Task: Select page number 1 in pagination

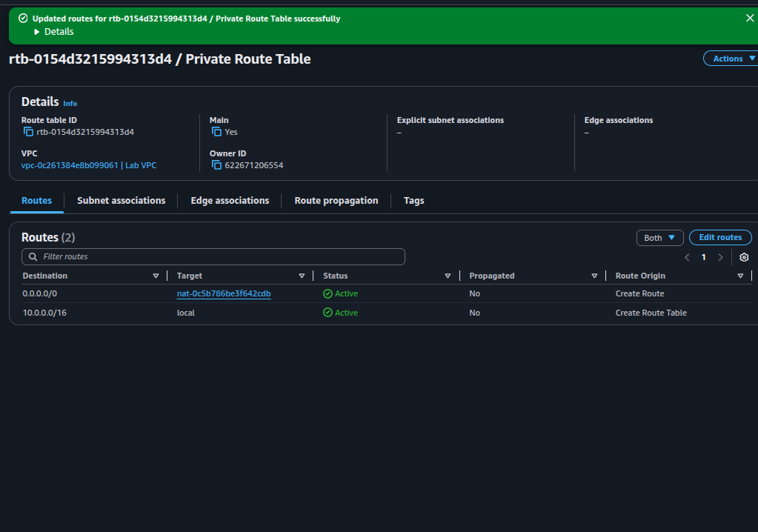Action: tap(703, 257)
